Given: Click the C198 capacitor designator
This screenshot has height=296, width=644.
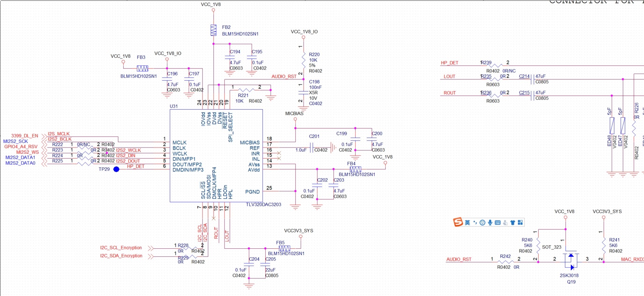Looking at the screenshot, I should coord(314,82).
